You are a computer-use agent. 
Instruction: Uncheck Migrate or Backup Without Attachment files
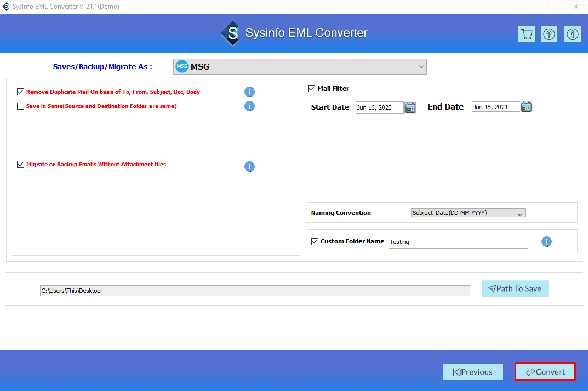(x=20, y=164)
